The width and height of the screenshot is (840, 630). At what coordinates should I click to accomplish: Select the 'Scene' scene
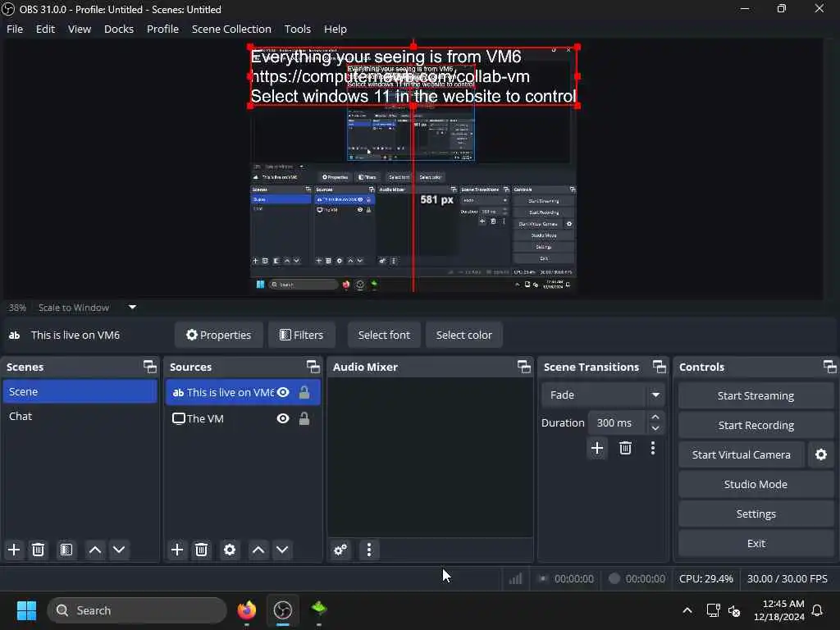(80, 391)
